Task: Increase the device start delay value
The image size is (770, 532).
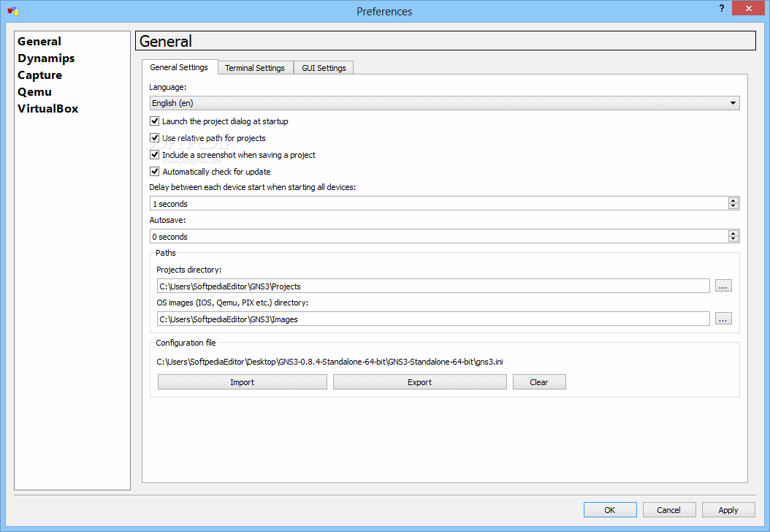Action: pos(733,200)
